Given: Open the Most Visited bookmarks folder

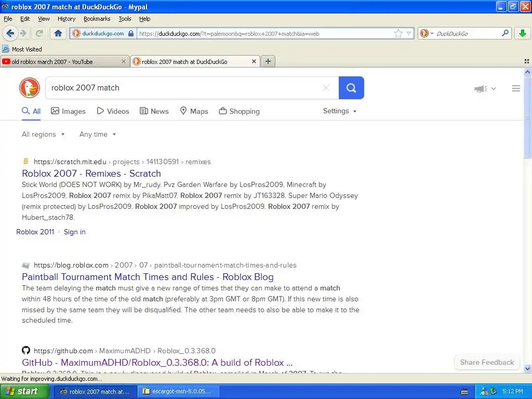Looking at the screenshot, I should [x=22, y=49].
